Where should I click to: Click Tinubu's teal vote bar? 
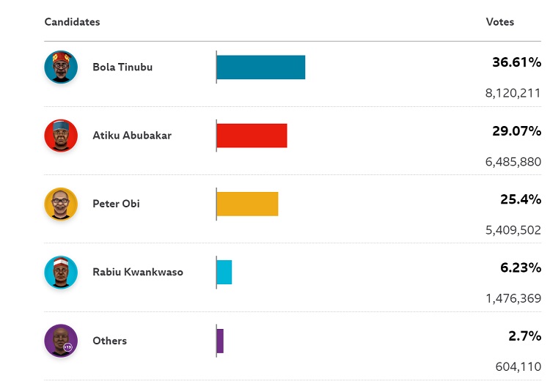click(x=260, y=67)
